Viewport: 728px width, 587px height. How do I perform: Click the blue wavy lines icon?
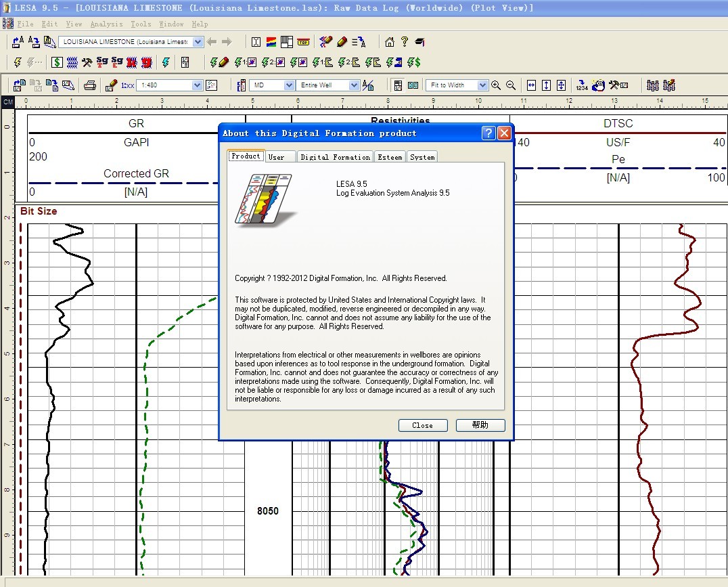click(x=72, y=62)
